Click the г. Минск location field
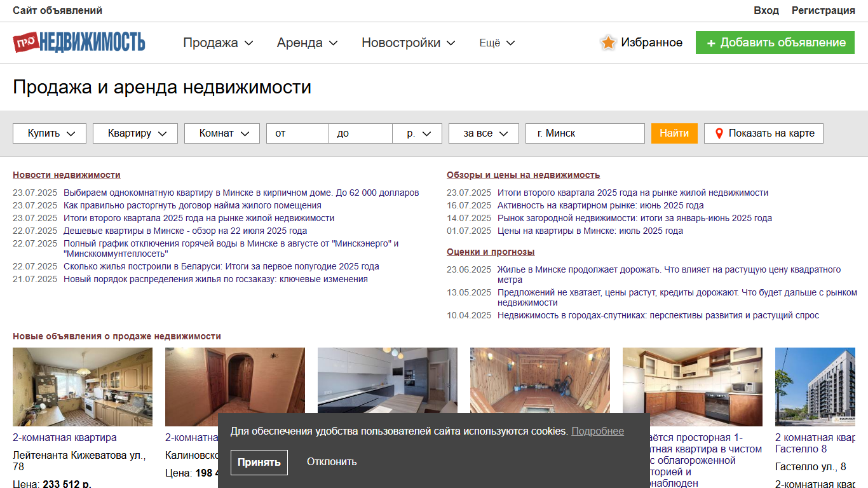The height and width of the screenshot is (488, 868). [x=585, y=133]
